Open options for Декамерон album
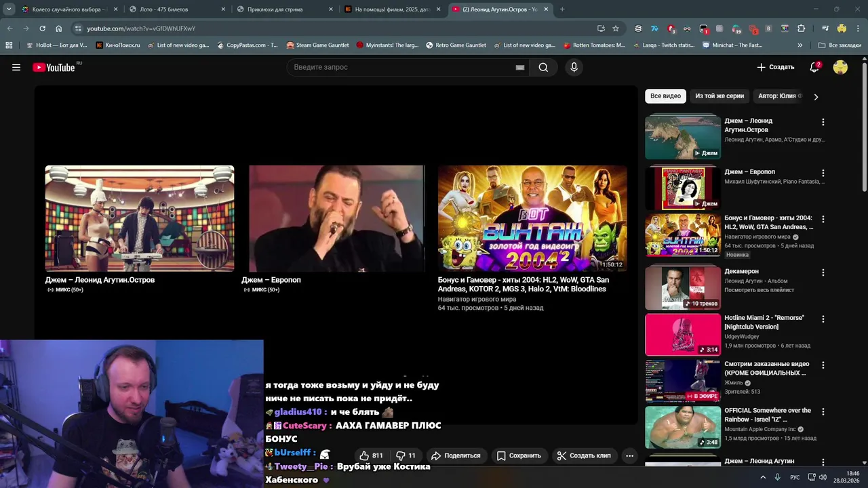The width and height of the screenshot is (868, 488). pyautogui.click(x=823, y=272)
